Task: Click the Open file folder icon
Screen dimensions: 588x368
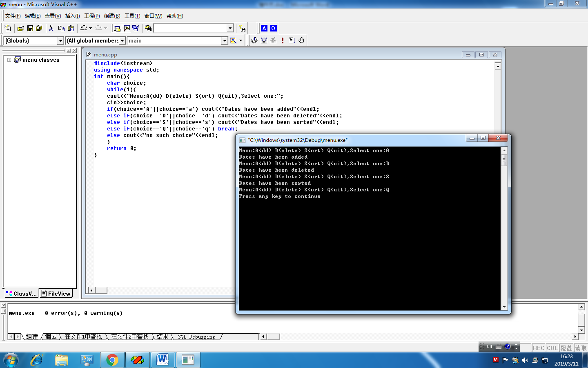Action: 20,28
